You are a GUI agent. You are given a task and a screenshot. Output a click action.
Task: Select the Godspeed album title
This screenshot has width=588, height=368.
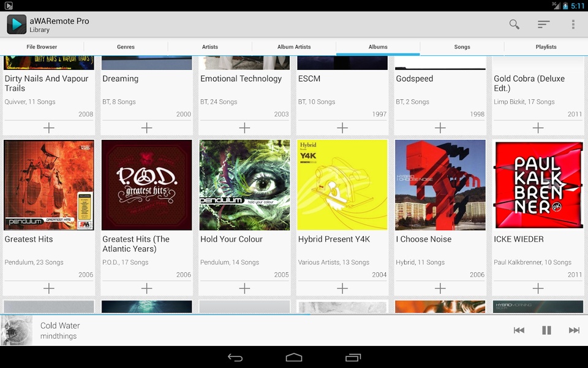pyautogui.click(x=415, y=79)
